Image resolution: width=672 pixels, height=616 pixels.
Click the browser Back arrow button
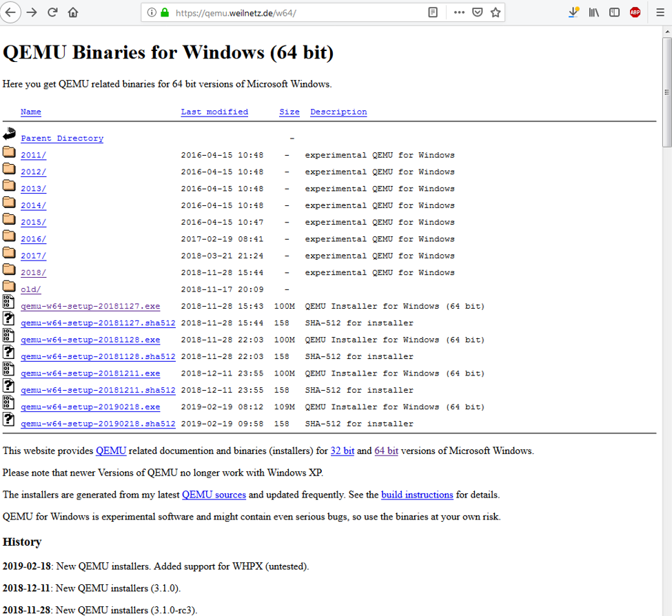click(x=10, y=12)
